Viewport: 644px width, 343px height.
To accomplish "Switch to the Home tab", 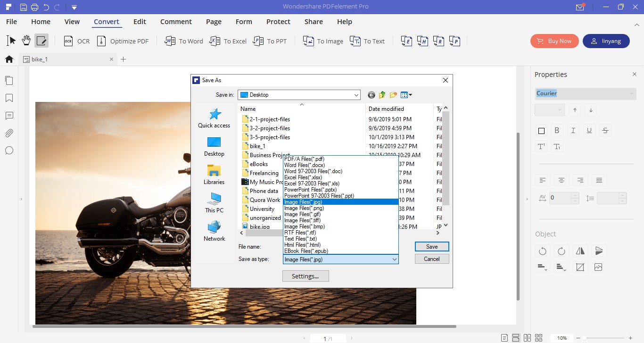I will click(x=41, y=22).
